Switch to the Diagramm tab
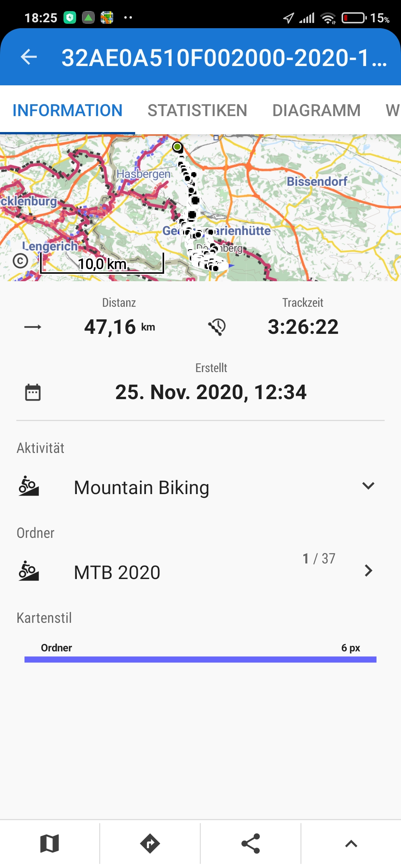 316,111
